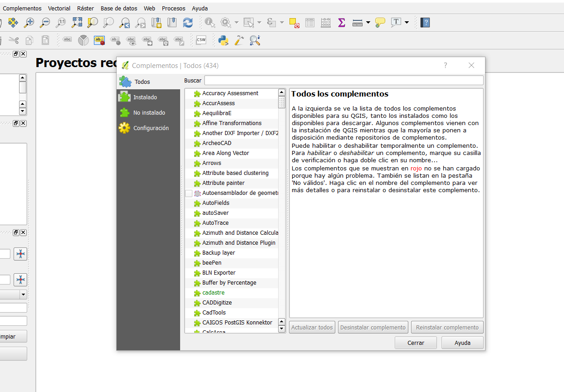Click the highlighted layer labeling icon
This screenshot has height=392, width=564.
tap(99, 40)
